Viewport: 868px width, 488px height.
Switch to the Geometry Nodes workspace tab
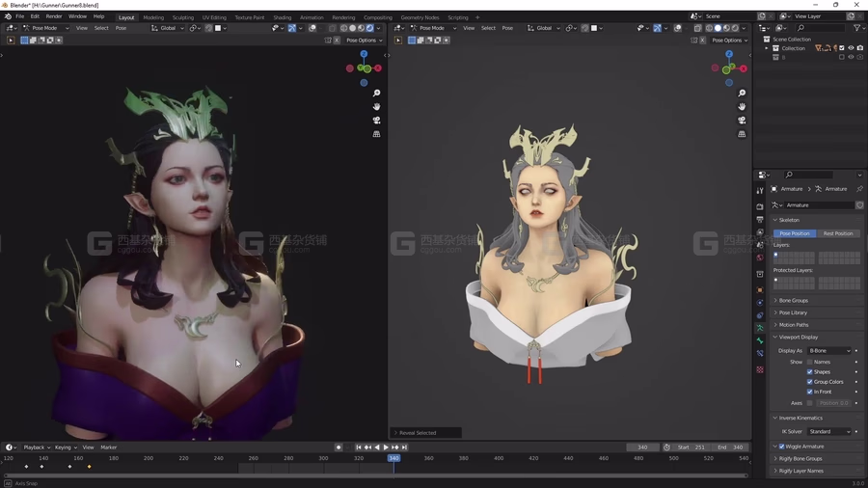coord(420,17)
